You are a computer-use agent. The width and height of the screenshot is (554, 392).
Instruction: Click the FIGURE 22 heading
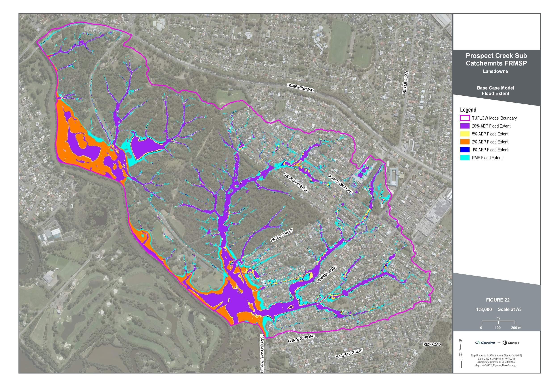[497, 300]
